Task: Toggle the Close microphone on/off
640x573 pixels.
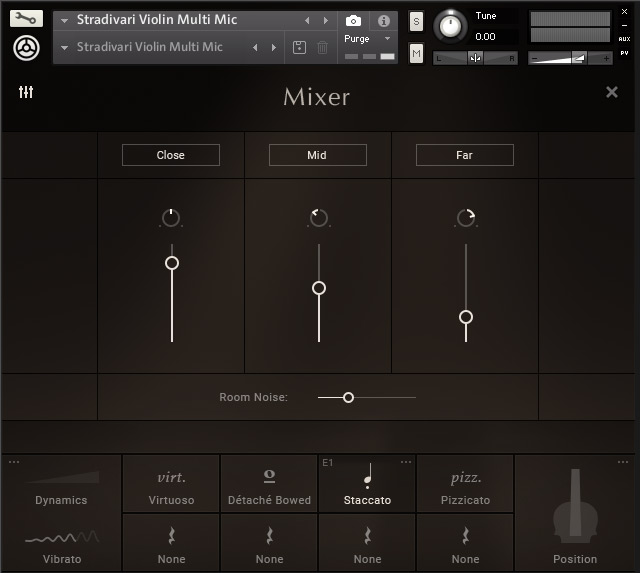Action: (x=171, y=155)
